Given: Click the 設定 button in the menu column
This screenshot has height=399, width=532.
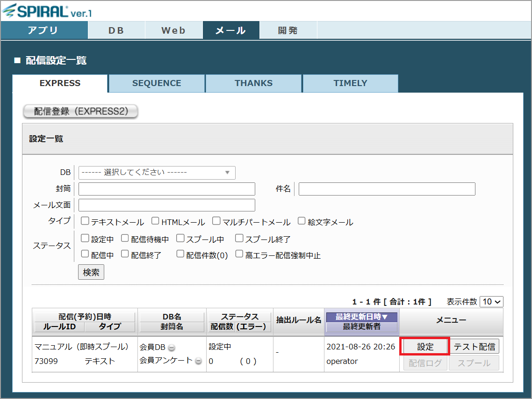Looking at the screenshot, I should [425, 347].
